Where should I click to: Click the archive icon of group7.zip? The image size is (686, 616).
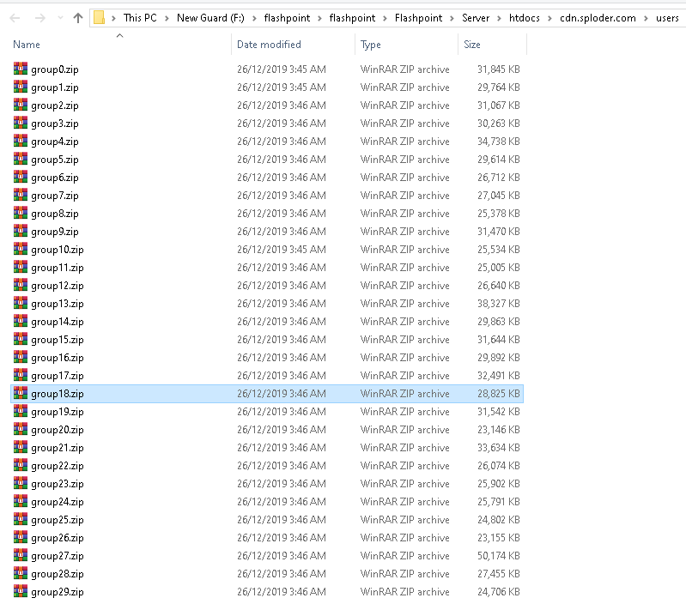(x=21, y=196)
